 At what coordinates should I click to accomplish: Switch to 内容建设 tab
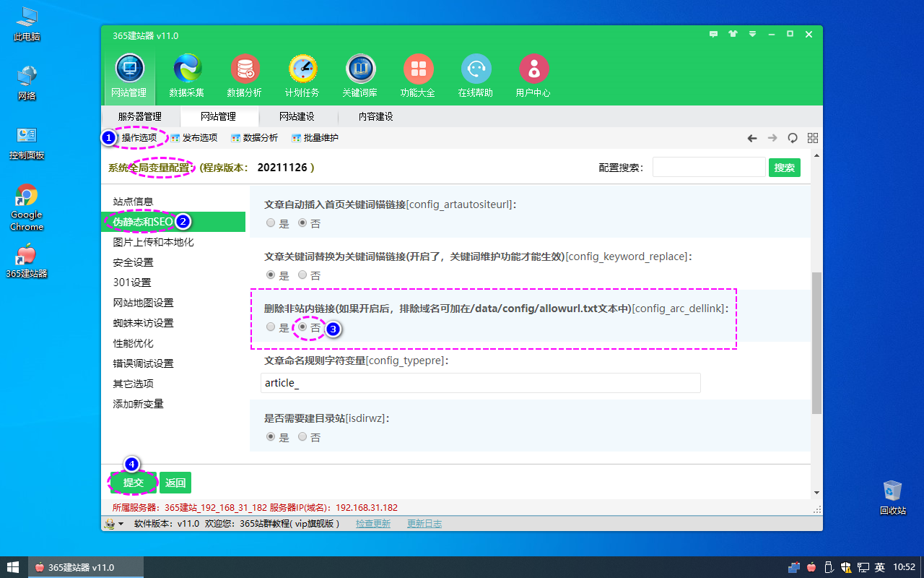[376, 116]
